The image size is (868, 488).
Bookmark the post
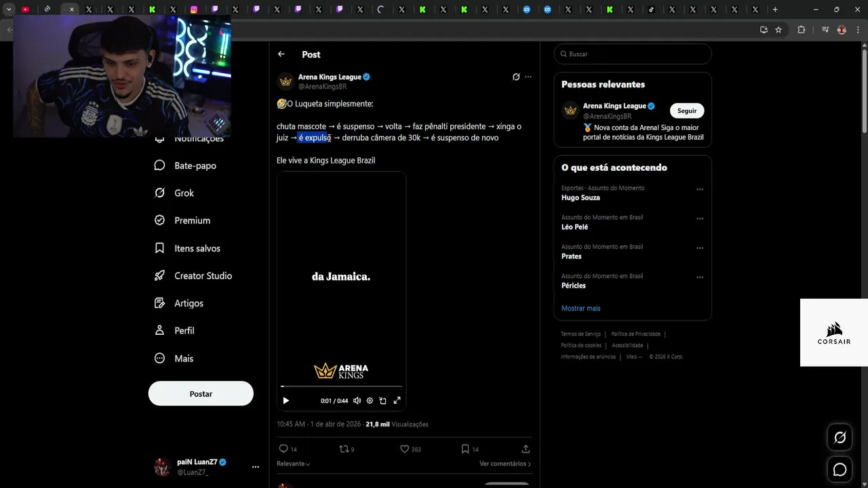465,449
